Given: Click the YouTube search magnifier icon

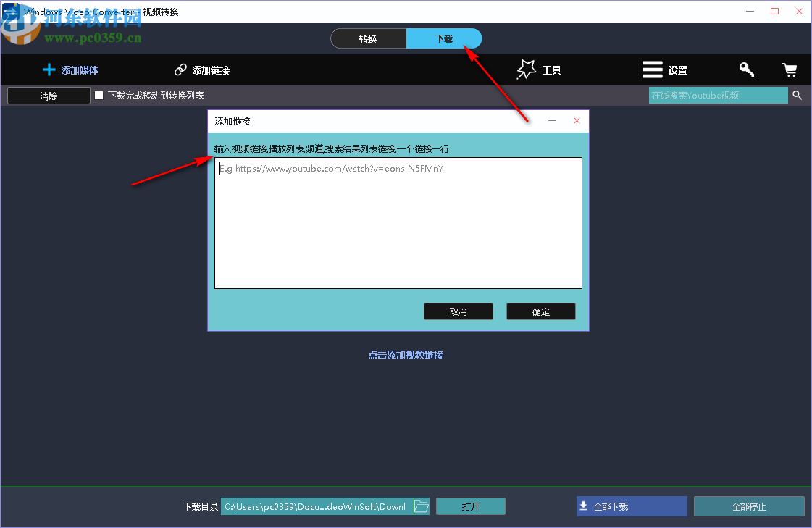Looking at the screenshot, I should pyautogui.click(x=797, y=95).
